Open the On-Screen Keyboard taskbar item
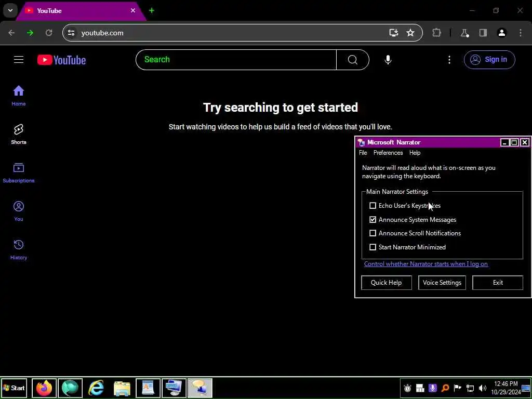 (174, 388)
